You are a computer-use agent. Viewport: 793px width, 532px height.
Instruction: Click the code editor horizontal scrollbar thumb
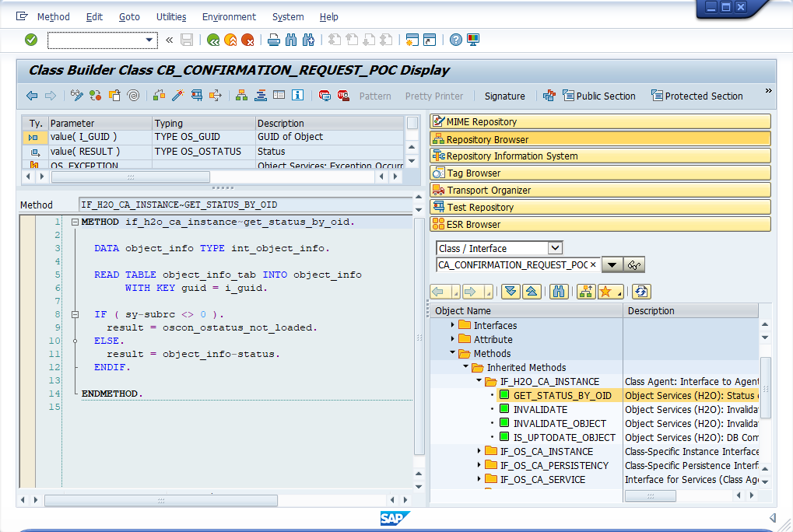(161, 500)
